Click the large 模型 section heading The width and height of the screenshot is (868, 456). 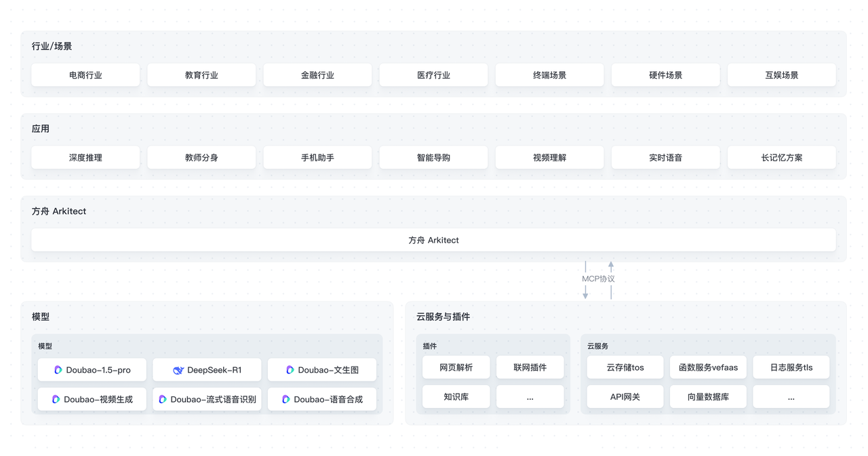[41, 316]
